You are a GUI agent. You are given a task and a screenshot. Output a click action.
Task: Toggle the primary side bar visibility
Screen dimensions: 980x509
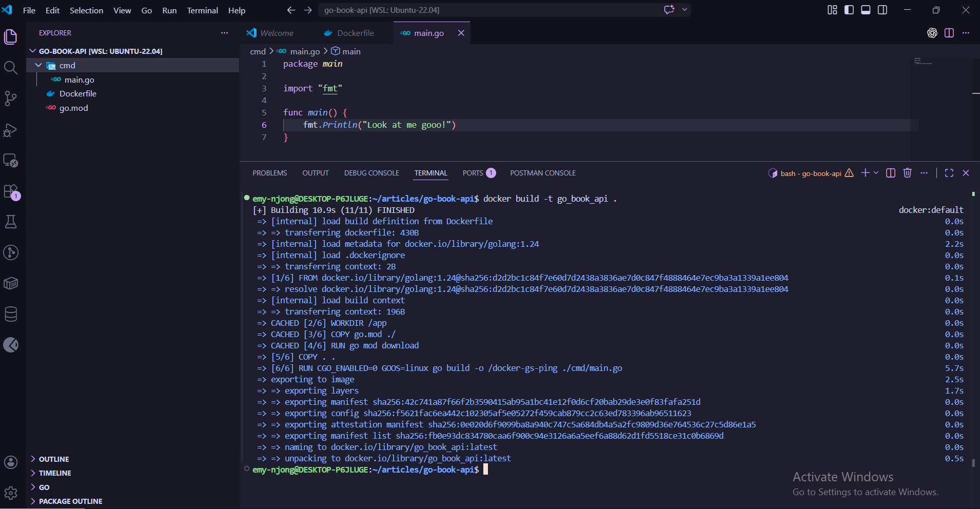[x=849, y=10]
